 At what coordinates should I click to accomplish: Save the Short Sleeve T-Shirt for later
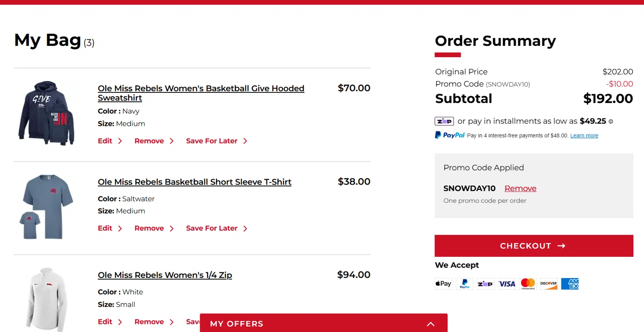click(212, 228)
